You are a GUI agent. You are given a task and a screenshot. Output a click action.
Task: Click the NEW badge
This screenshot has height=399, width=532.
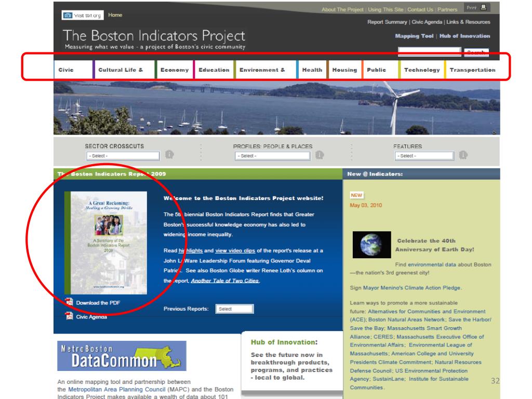(356, 195)
